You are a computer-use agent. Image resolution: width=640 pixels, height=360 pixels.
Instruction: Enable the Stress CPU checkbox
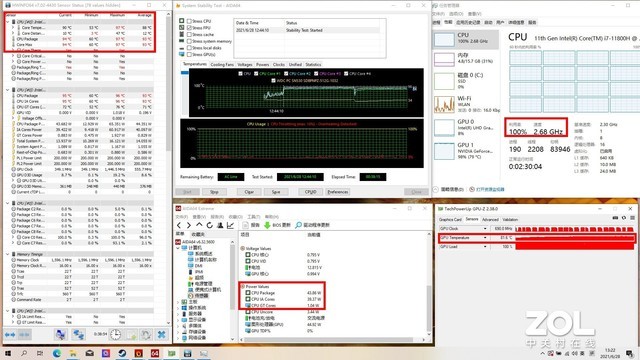coord(189,21)
